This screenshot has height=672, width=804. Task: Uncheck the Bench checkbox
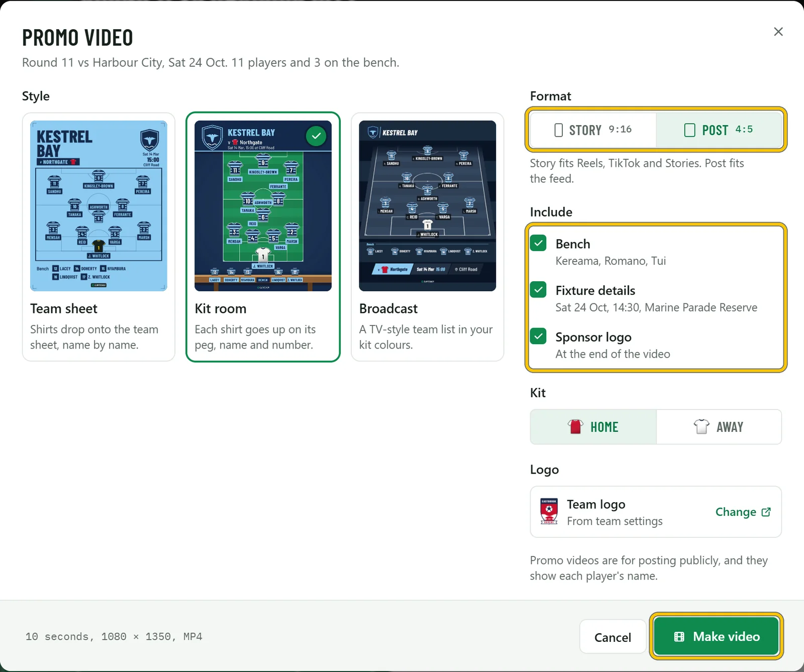tap(538, 243)
